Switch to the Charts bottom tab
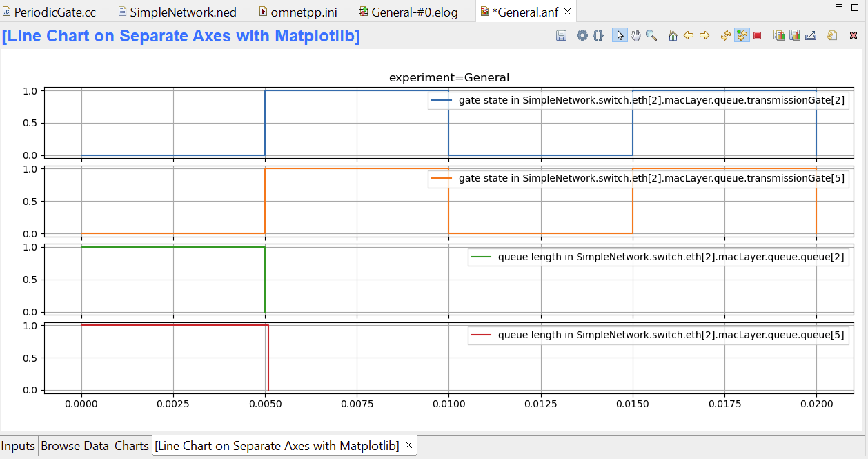The image size is (868, 459). (x=131, y=446)
